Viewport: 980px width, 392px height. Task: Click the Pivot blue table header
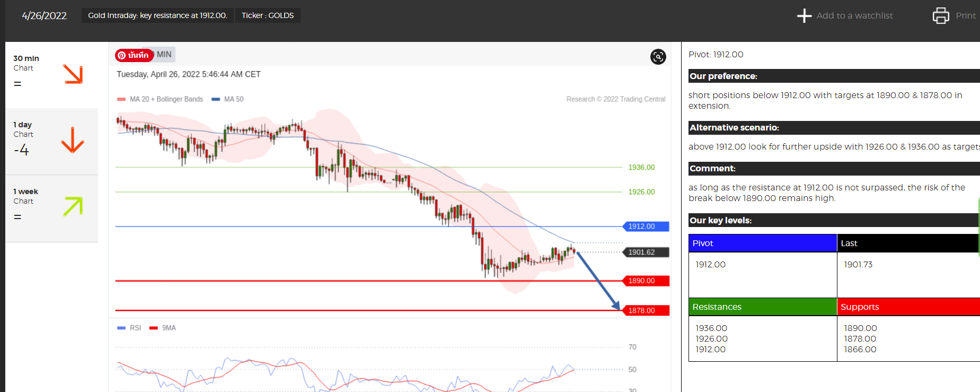[x=763, y=243]
